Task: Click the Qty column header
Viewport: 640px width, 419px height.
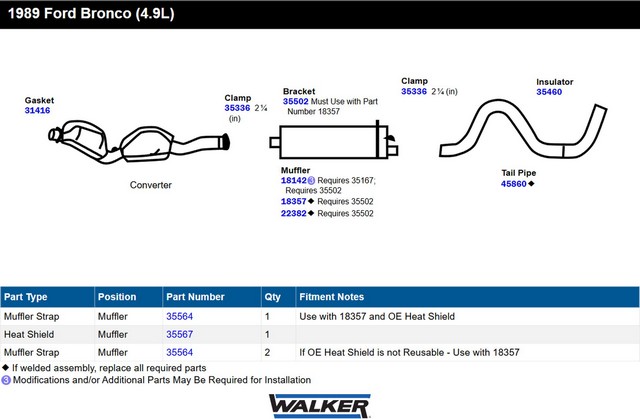Action: click(271, 297)
